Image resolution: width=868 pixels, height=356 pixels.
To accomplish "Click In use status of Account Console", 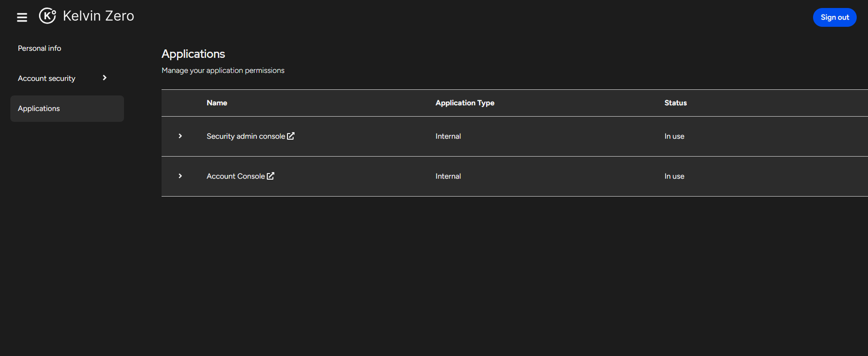I will pos(674,176).
